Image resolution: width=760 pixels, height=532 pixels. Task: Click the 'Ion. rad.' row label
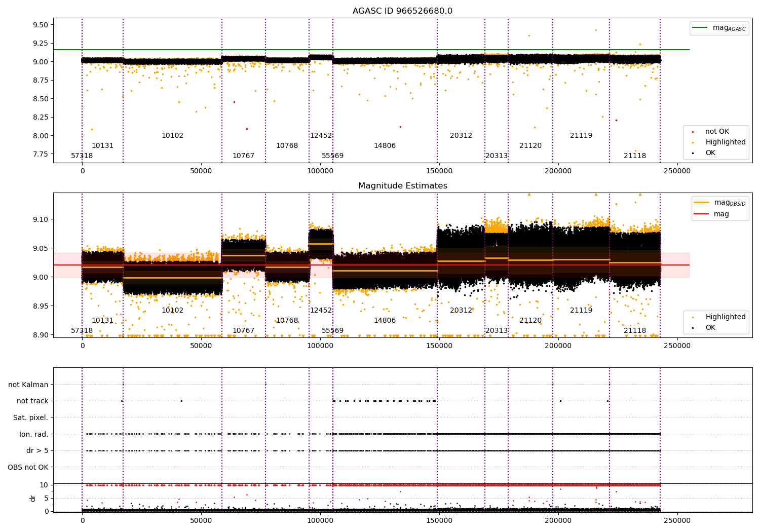pos(34,434)
